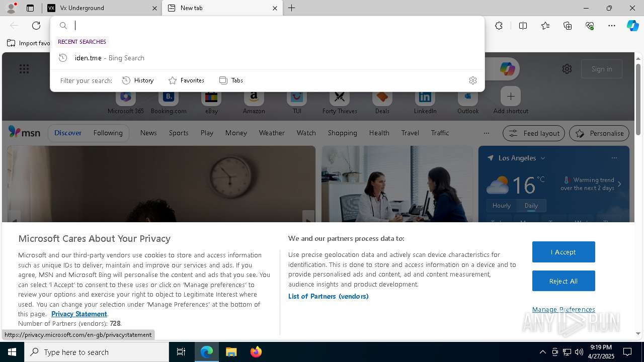
Task: Open the Play category
Action: point(207,133)
